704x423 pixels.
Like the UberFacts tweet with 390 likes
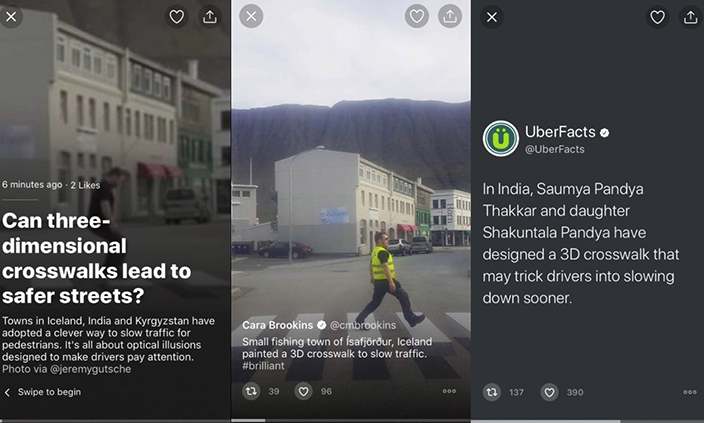tap(549, 392)
